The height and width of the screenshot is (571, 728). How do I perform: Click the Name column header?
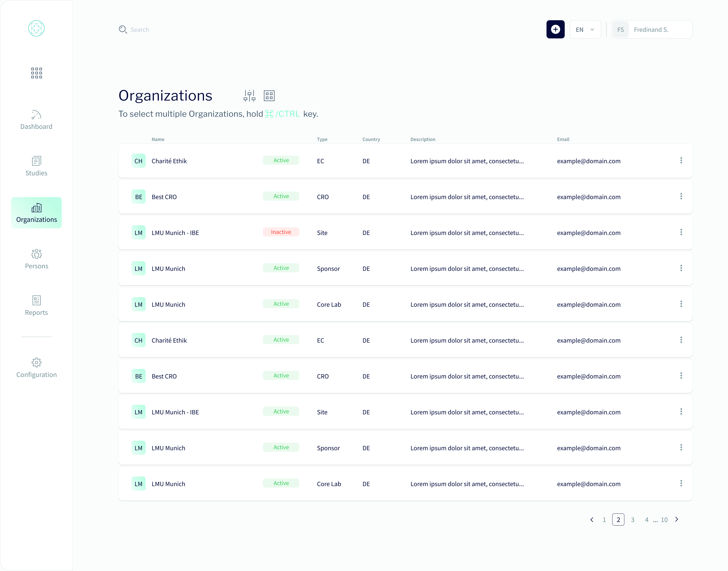point(158,139)
